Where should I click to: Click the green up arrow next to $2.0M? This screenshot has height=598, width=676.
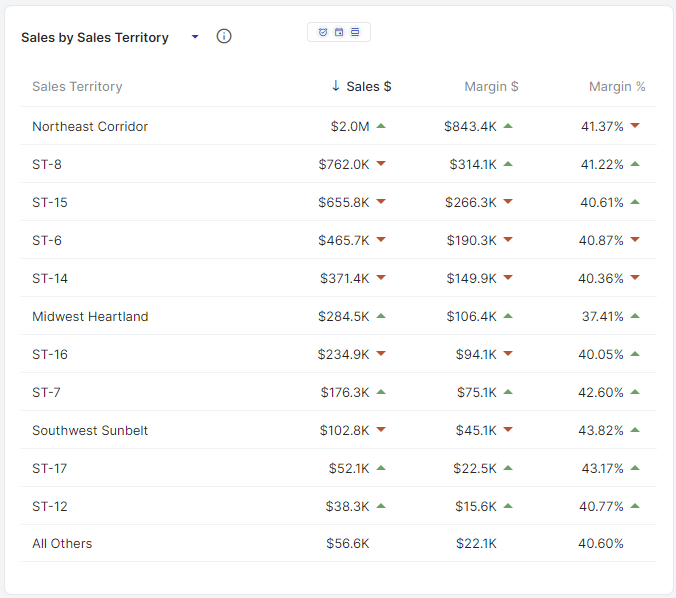381,126
